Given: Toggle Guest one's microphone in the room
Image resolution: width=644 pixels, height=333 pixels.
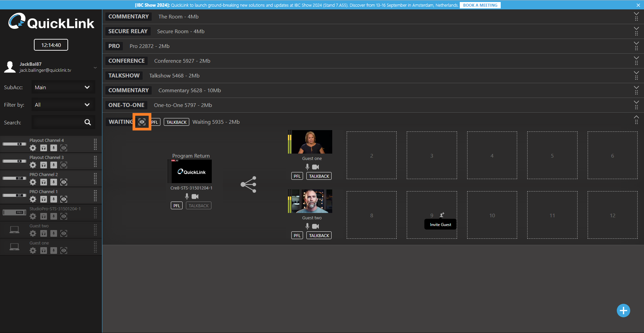Looking at the screenshot, I should tap(307, 167).
